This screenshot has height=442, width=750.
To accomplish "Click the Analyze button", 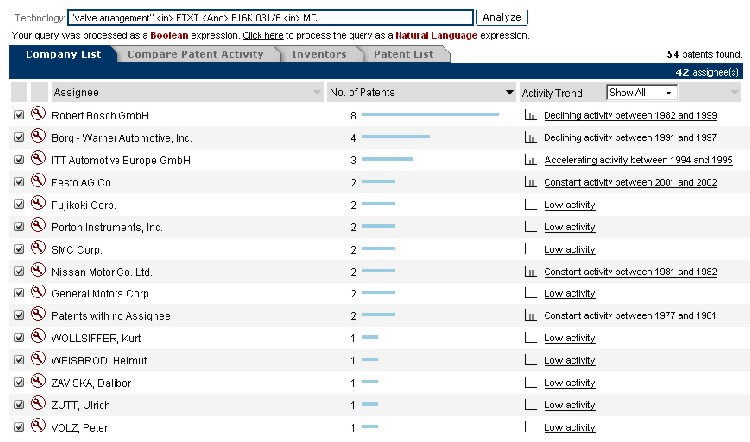I will 502,17.
